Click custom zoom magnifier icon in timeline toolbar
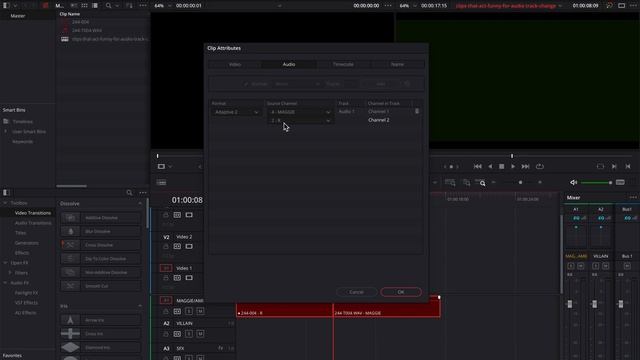The width and height of the screenshot is (640, 360). pos(480,182)
